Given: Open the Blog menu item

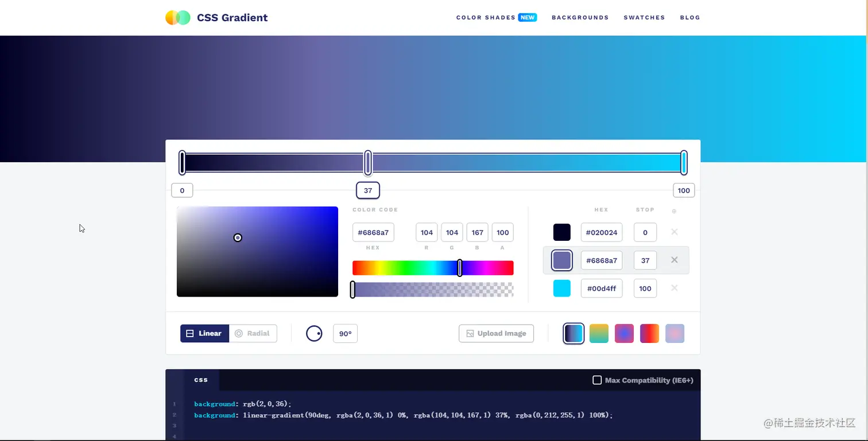Looking at the screenshot, I should (x=690, y=18).
